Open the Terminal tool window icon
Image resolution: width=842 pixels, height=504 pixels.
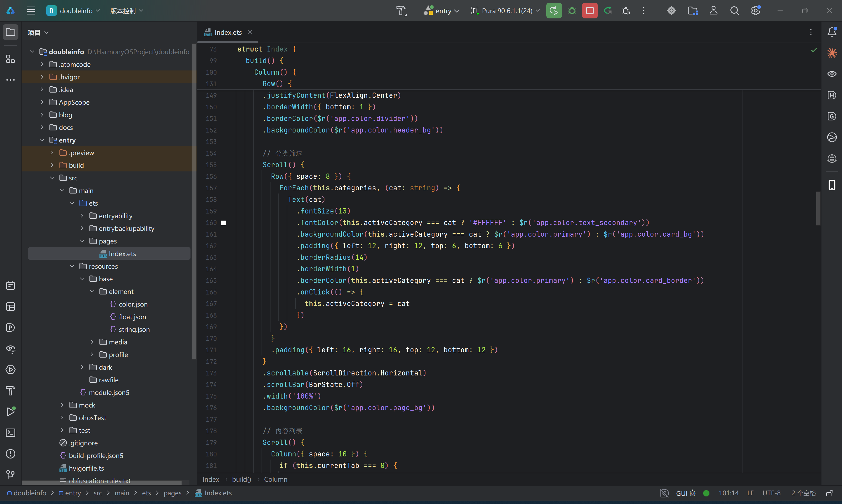coord(11,433)
